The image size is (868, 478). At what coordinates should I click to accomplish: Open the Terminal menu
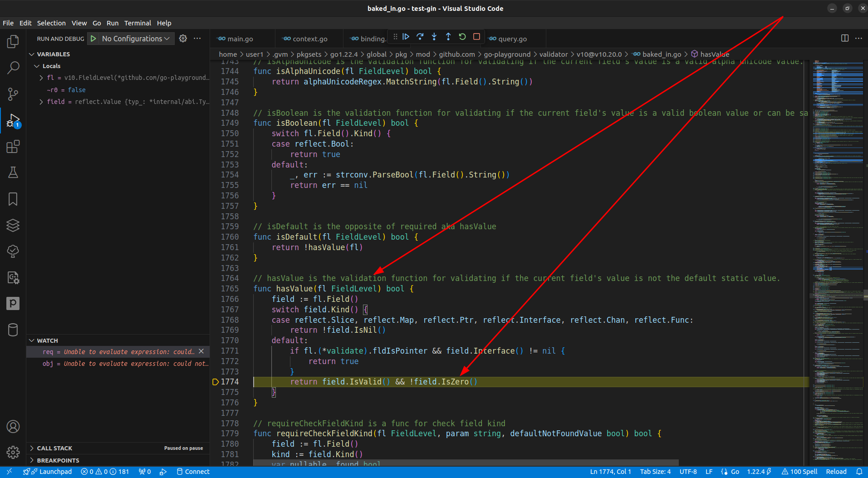point(137,23)
